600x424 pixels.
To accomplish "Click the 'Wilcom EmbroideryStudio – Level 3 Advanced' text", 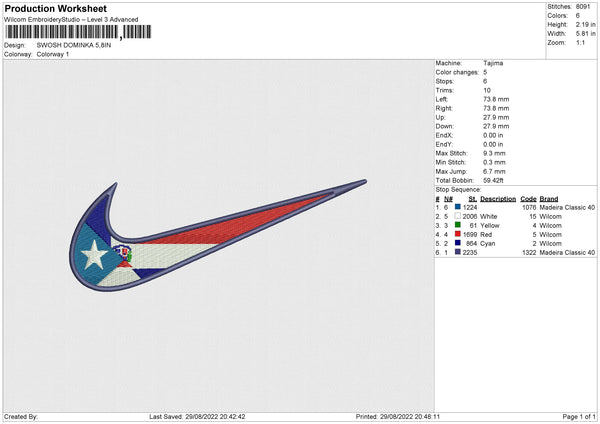I will tap(71, 20).
